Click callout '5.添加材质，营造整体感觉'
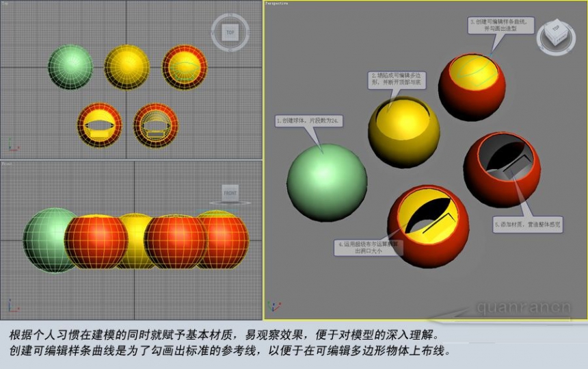The height and width of the screenshot is (369, 588). 528,225
